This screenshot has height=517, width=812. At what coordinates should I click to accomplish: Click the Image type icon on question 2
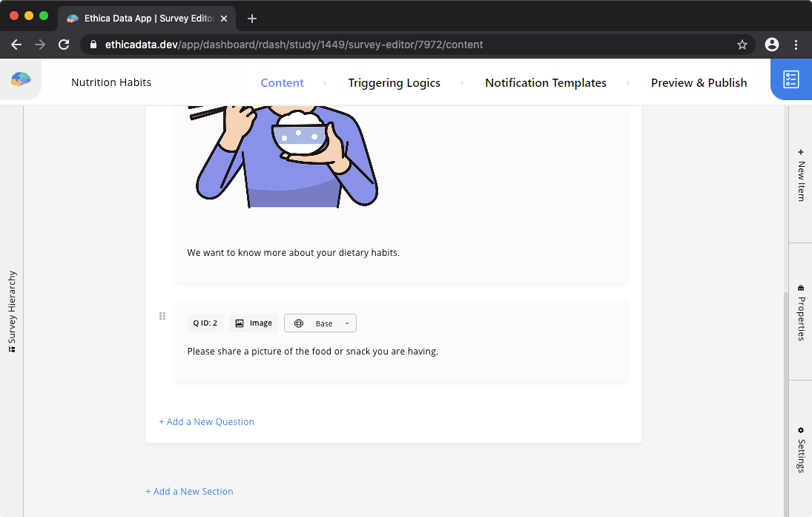pos(240,323)
